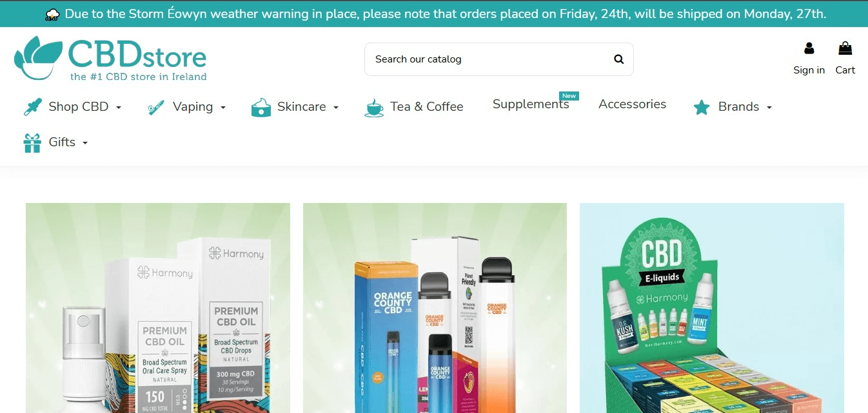Open the Supplements menu item
The height and width of the screenshot is (413, 868).
pos(531,104)
